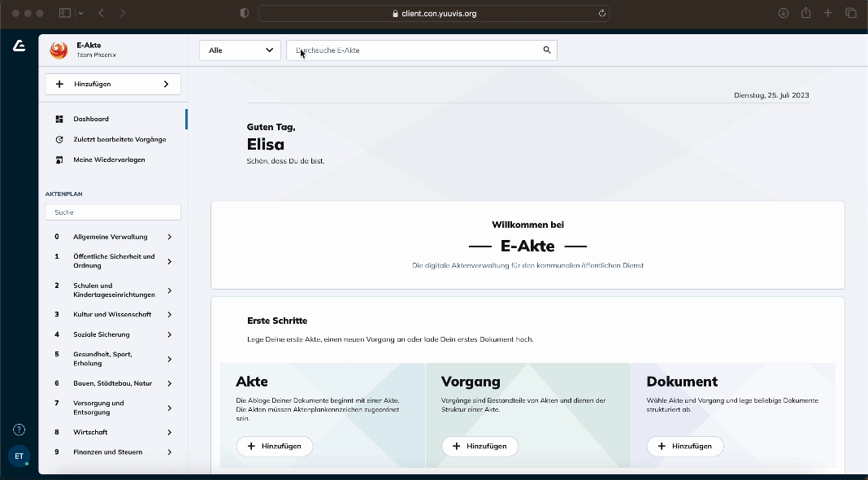Open Zuletzt bearbeitete Vorgänge

[x=119, y=139]
